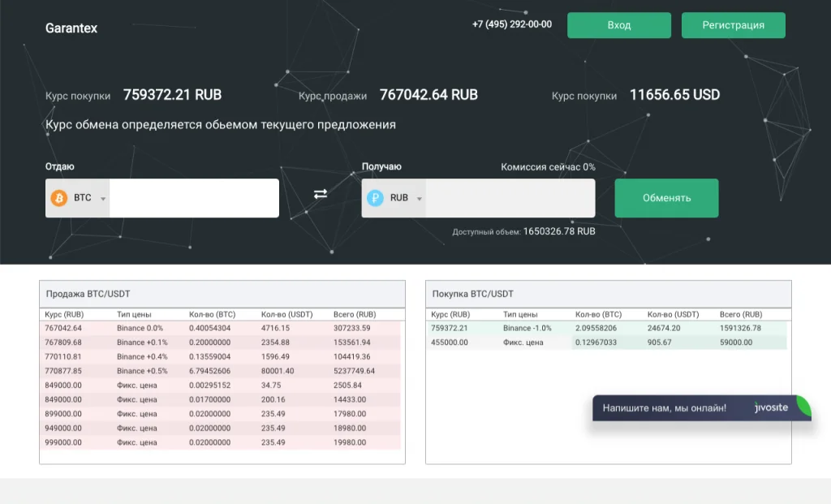Click the ruble currency icon

tap(375, 198)
